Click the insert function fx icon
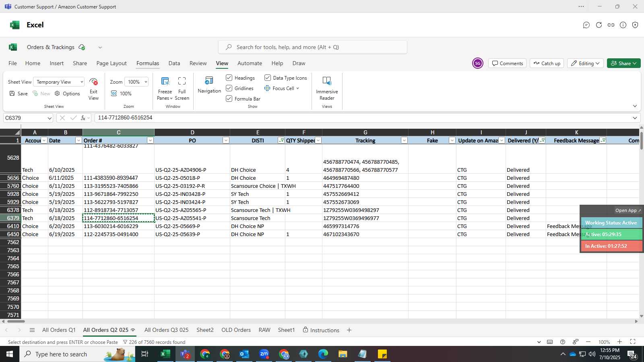 [83, 118]
